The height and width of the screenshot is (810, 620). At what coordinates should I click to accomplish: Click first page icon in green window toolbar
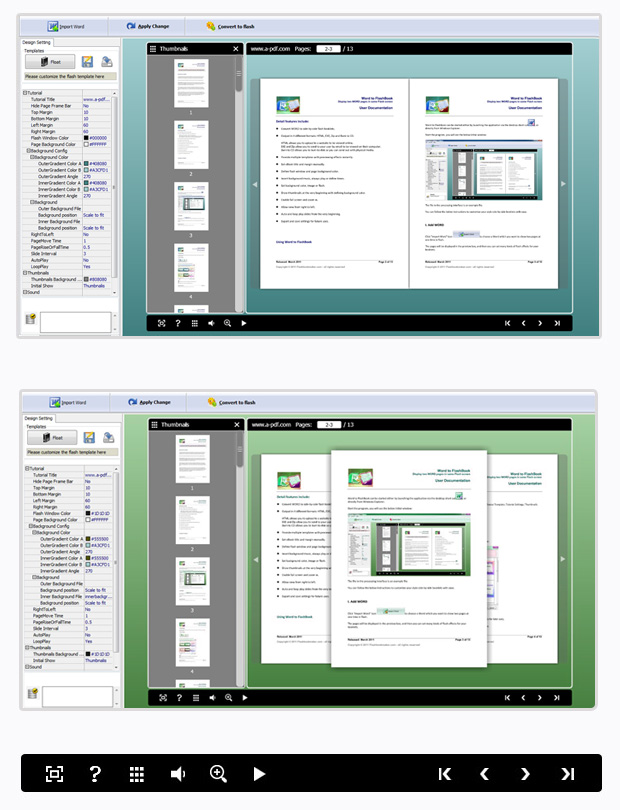(x=507, y=698)
